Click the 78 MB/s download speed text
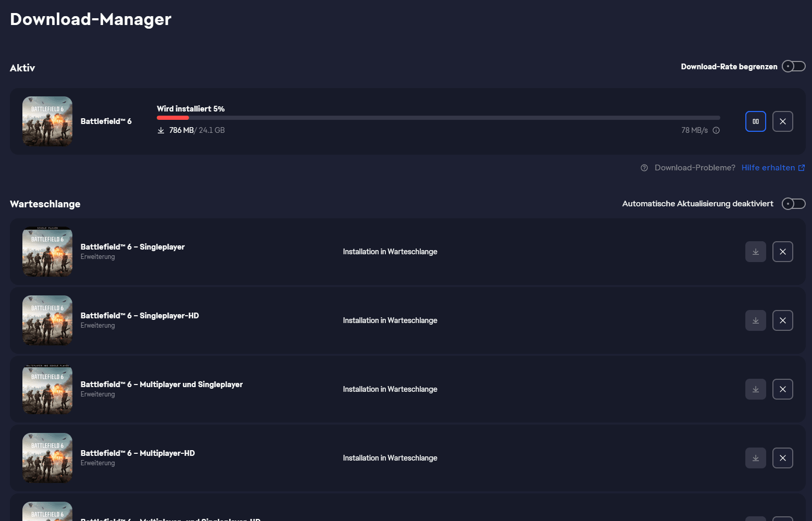The height and width of the screenshot is (521, 812). coord(694,130)
